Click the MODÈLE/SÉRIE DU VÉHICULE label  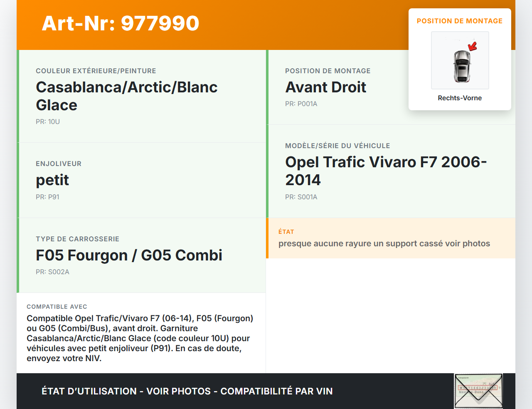(x=337, y=146)
